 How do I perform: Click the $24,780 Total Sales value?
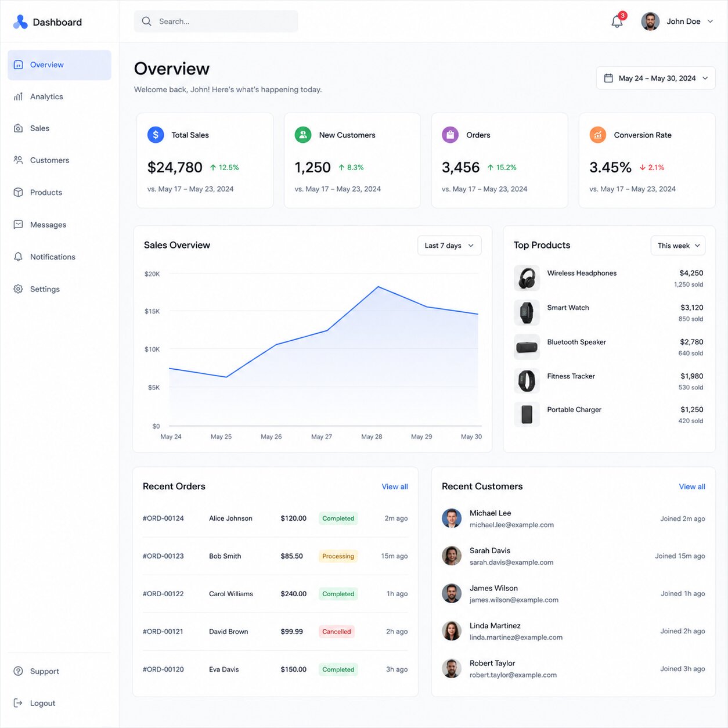[175, 168]
